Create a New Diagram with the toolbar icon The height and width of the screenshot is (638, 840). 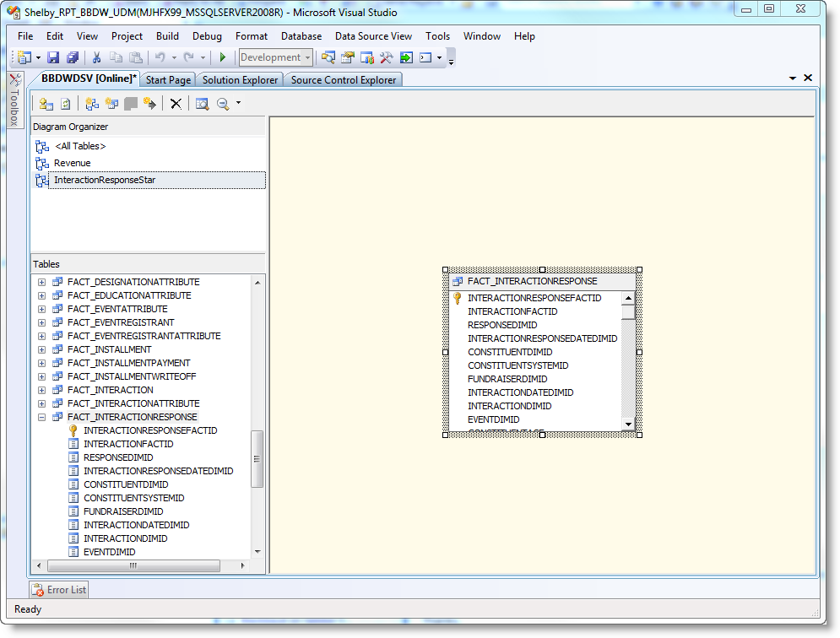[x=92, y=104]
